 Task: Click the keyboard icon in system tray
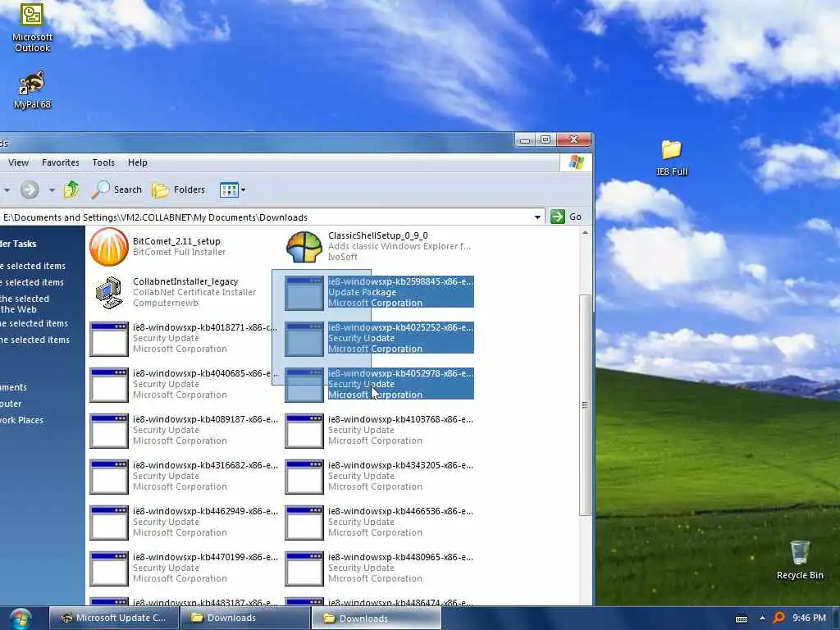[742, 619]
